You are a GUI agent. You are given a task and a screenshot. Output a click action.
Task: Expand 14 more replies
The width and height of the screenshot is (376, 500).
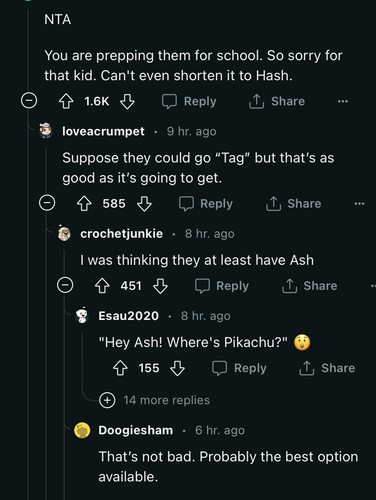pos(155,400)
